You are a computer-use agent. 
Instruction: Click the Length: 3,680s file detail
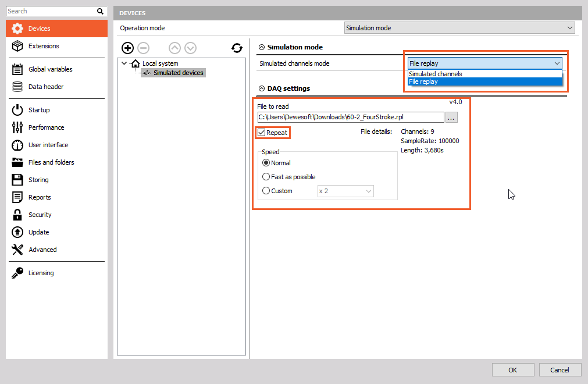pyautogui.click(x=422, y=150)
